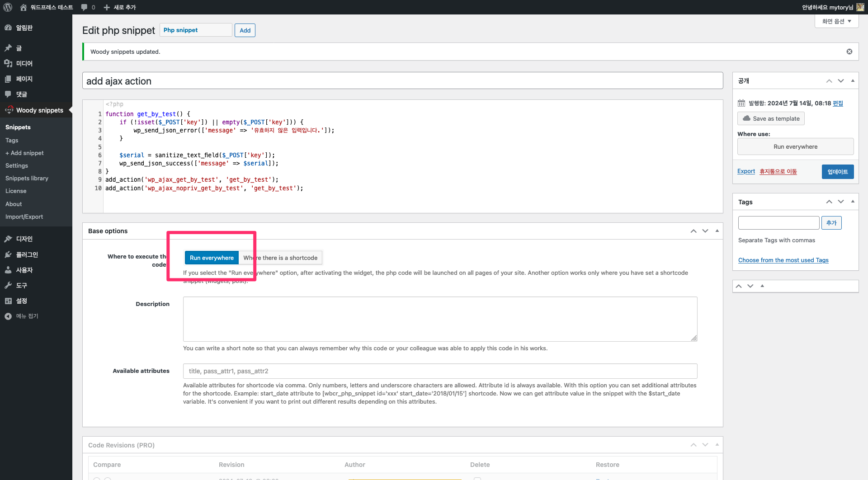Open License submenu item
868x480 pixels.
tap(16, 191)
